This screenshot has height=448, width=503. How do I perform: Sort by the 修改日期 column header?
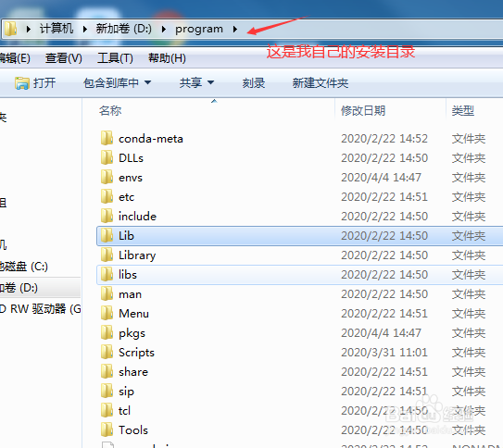[363, 110]
